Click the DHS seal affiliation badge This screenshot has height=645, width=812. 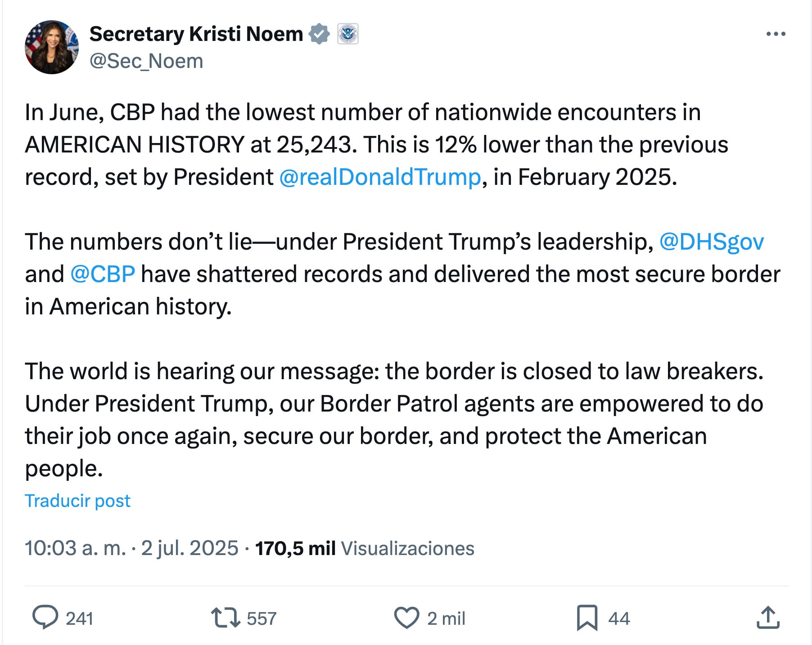348,34
